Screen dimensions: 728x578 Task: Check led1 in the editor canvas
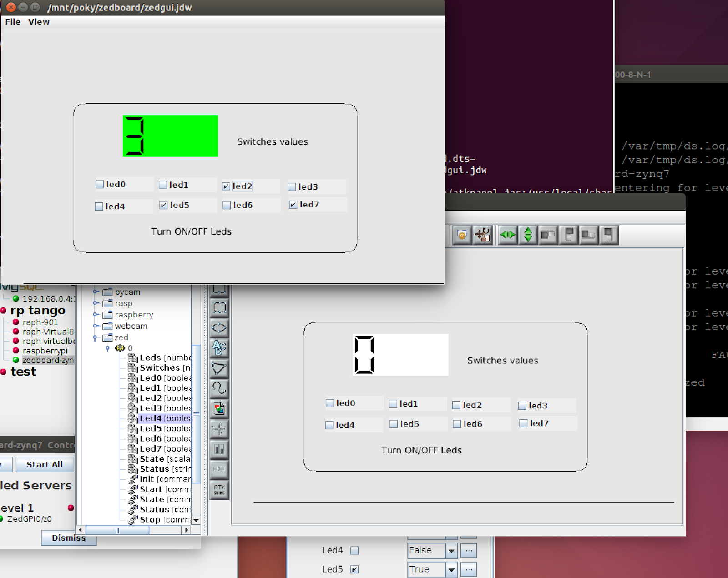click(x=393, y=404)
